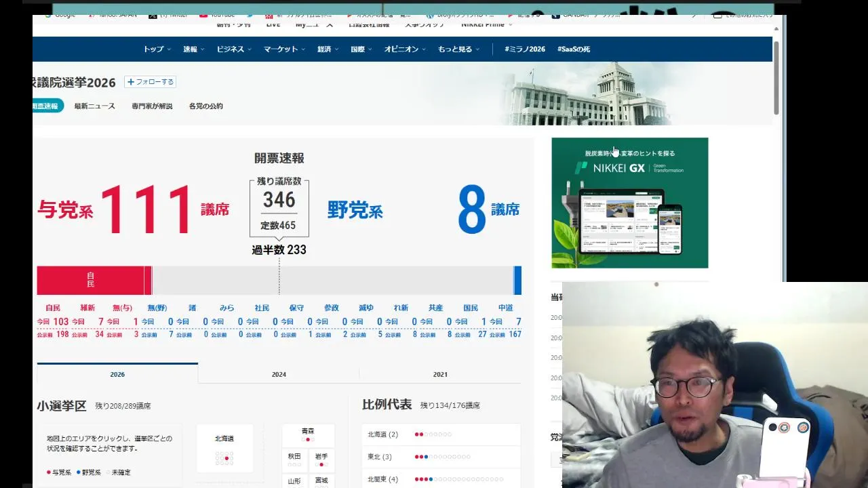
Task: Select the 2026 election year tab
Action: (x=117, y=374)
